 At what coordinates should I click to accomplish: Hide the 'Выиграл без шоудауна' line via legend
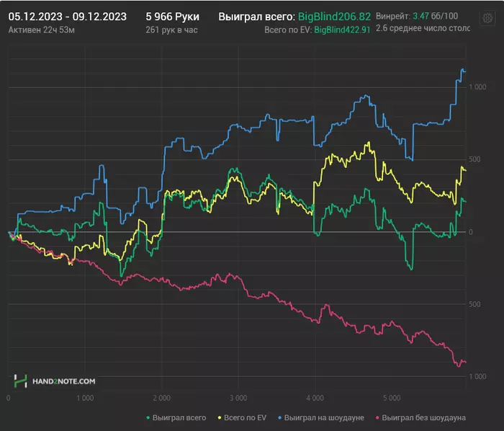423,417
